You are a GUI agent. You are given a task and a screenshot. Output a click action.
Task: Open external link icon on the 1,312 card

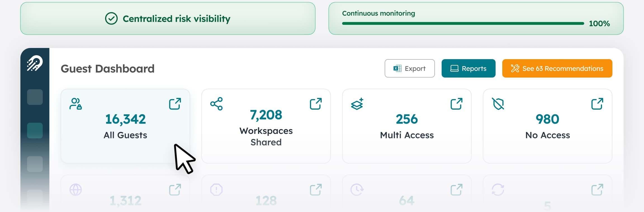point(175,190)
